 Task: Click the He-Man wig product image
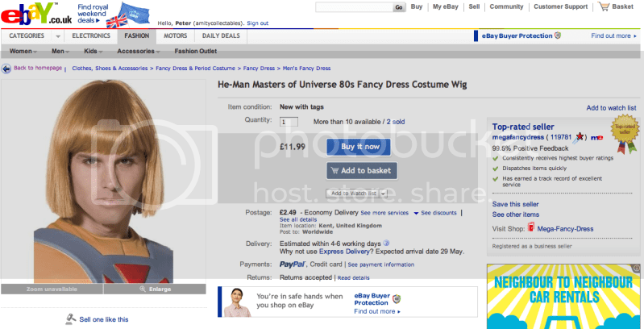tap(103, 181)
